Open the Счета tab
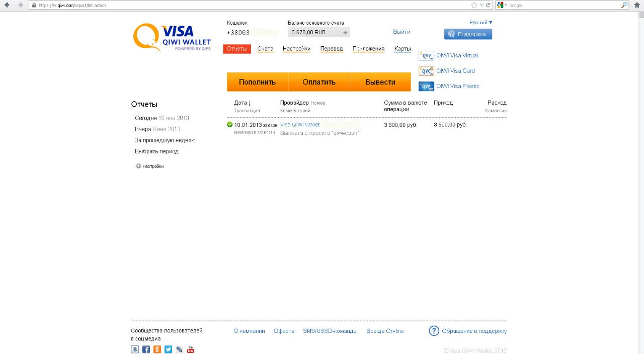The height and width of the screenshot is (354, 644). (x=265, y=49)
